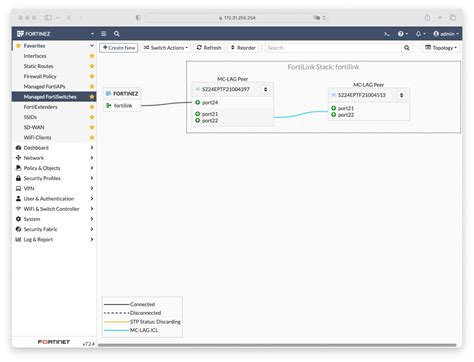Toggle favorite star for Static Routes
This screenshot has height=362, width=474.
92,66
